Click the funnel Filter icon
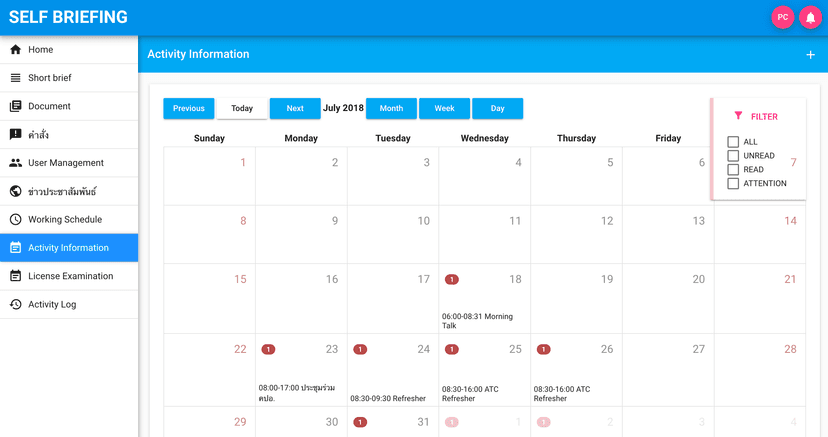The image size is (828, 437). (x=738, y=116)
